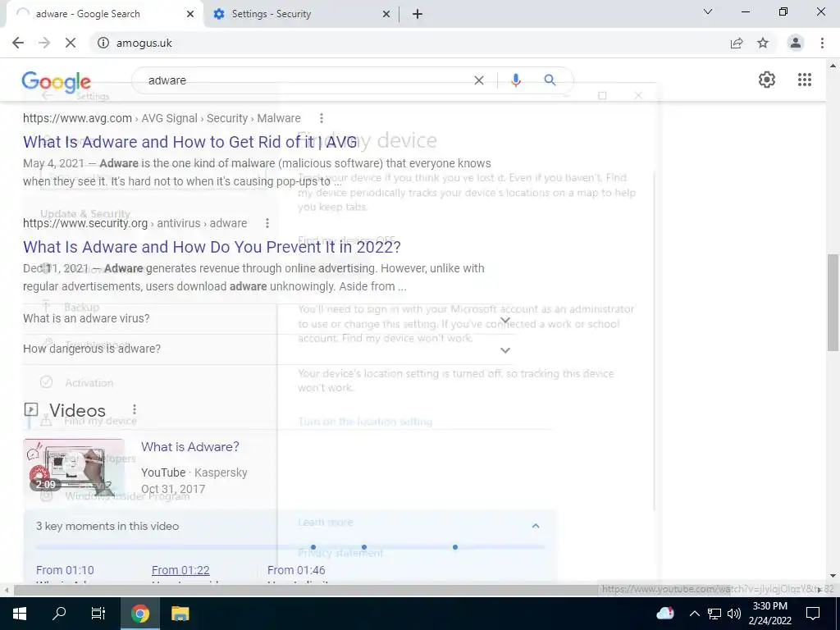
Task: Open the volume tray icon
Action: tap(734, 614)
